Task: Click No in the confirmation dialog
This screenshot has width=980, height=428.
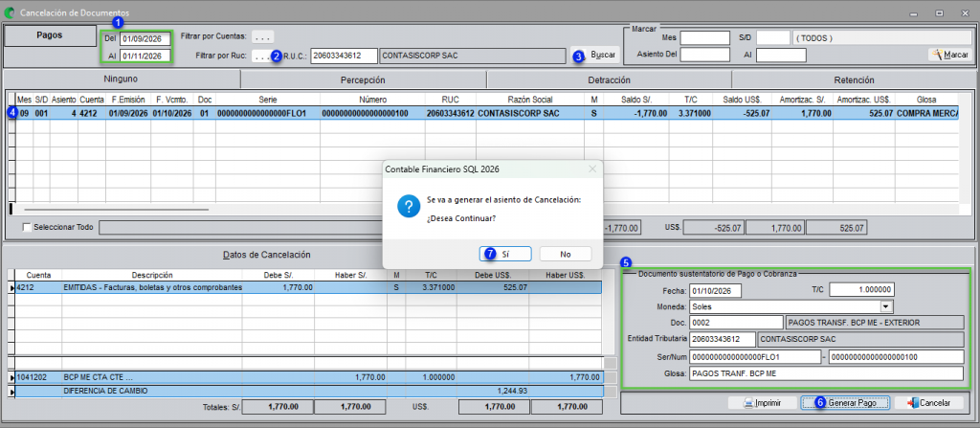Action: [565, 254]
